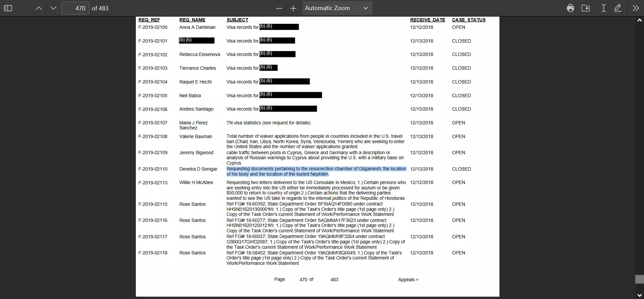The width and height of the screenshot is (644, 299).
Task: Select requester Rebecca Eissenova
Action: 200,54
